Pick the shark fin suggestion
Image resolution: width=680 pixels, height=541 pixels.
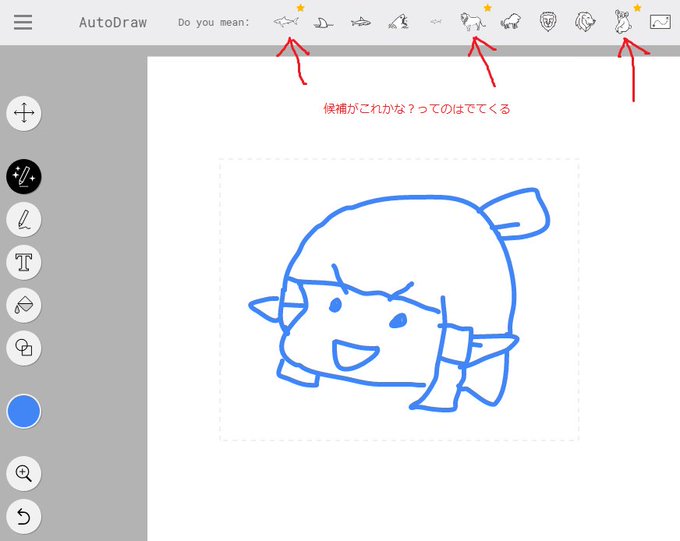[x=323, y=23]
